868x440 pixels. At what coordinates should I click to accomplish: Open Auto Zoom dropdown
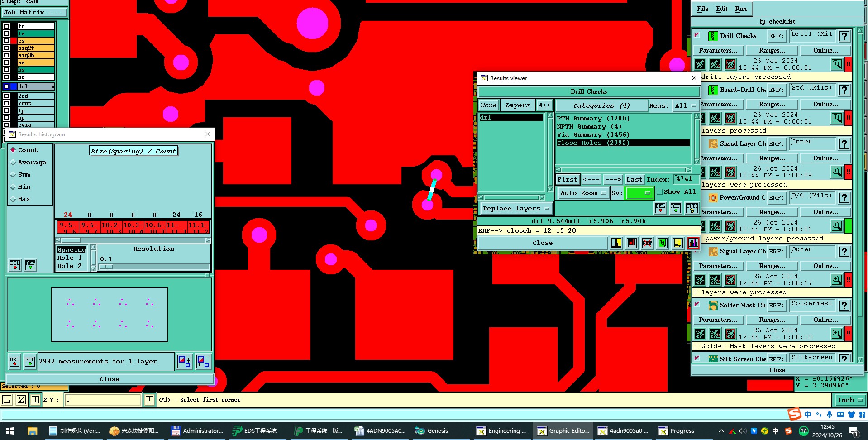point(583,193)
